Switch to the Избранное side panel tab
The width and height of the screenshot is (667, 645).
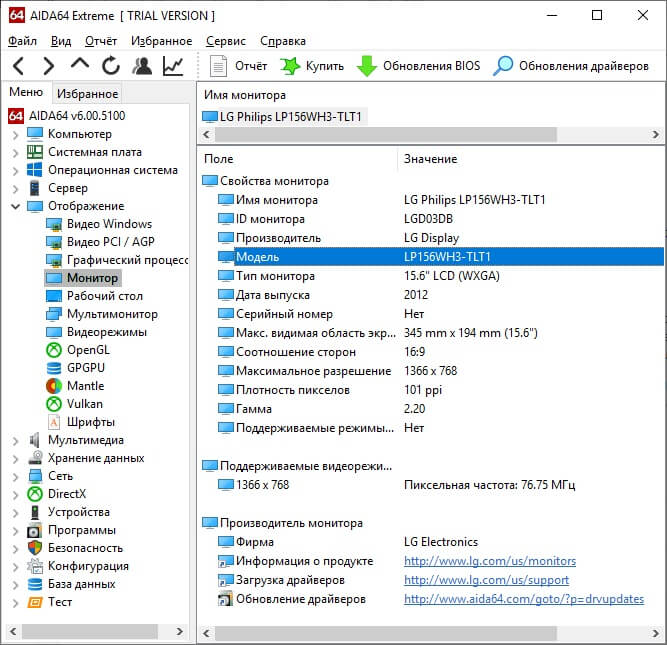pyautogui.click(x=88, y=94)
